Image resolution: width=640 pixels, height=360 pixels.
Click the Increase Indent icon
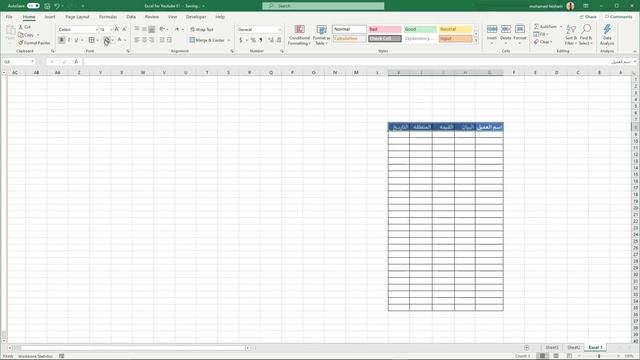169,40
